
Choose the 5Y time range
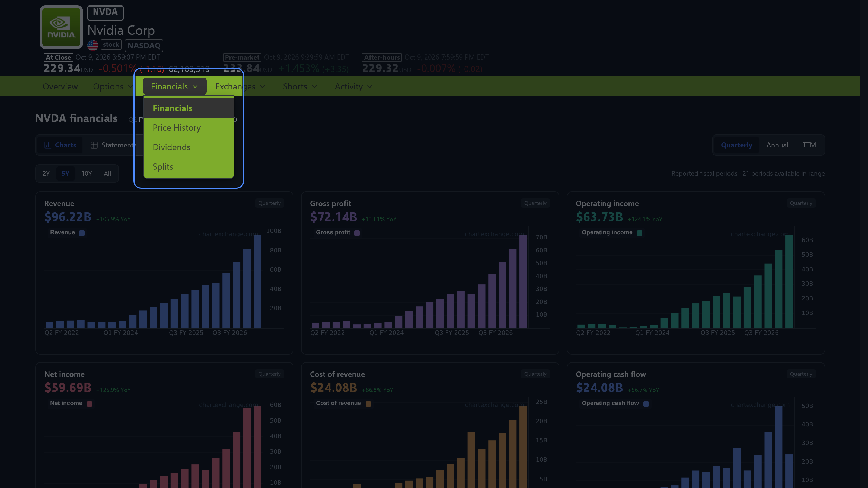(65, 174)
